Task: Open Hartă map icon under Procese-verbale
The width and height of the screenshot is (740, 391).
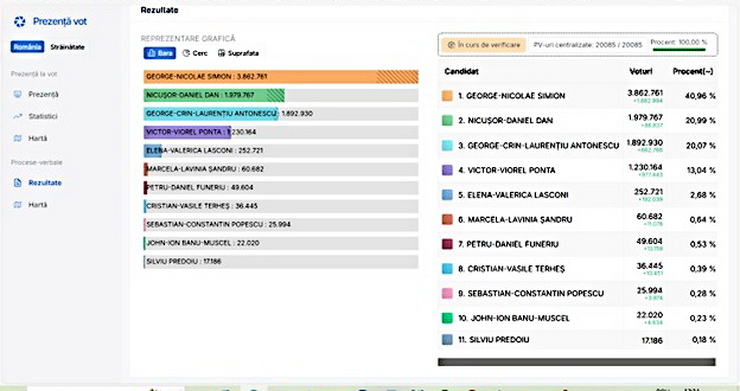Action: [x=17, y=205]
